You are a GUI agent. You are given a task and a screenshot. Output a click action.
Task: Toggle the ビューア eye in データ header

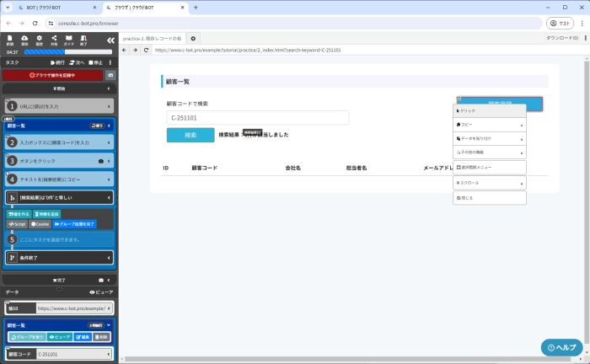100,291
